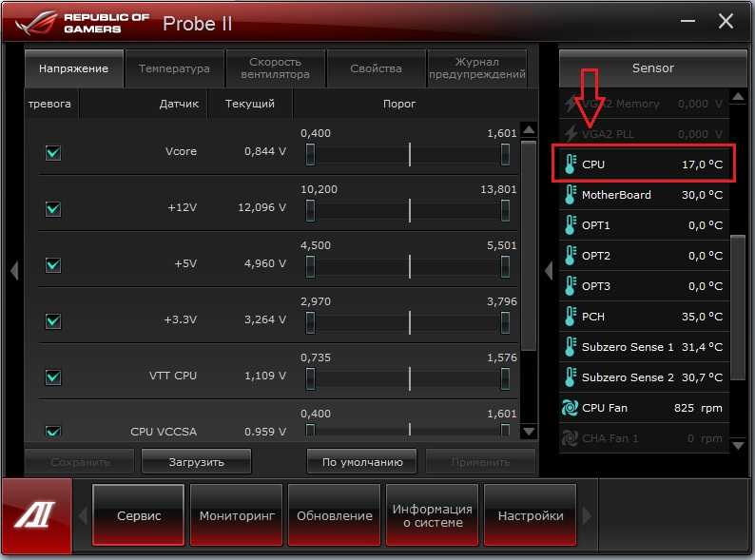Click the Subzero Sense 1 thermometer icon

coord(571,347)
